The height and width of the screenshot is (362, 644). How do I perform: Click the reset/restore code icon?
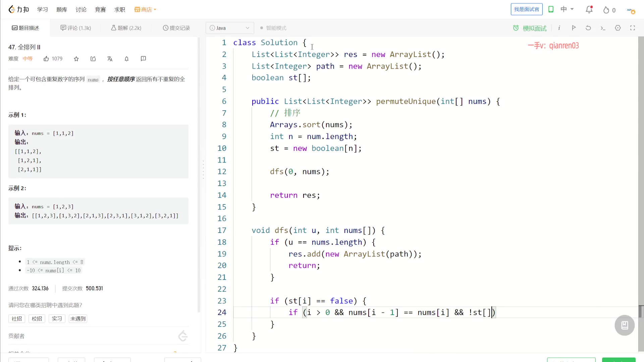coord(588,28)
